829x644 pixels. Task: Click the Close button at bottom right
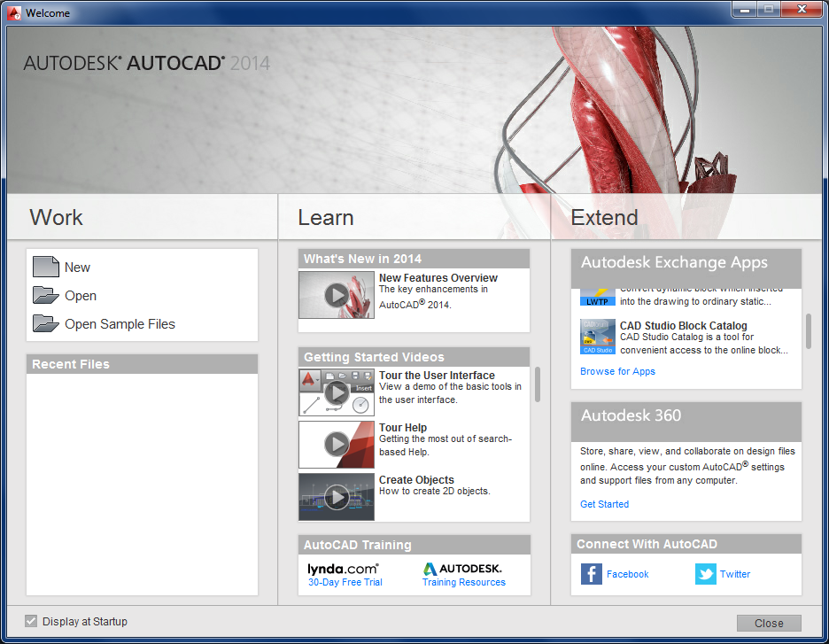click(x=769, y=624)
